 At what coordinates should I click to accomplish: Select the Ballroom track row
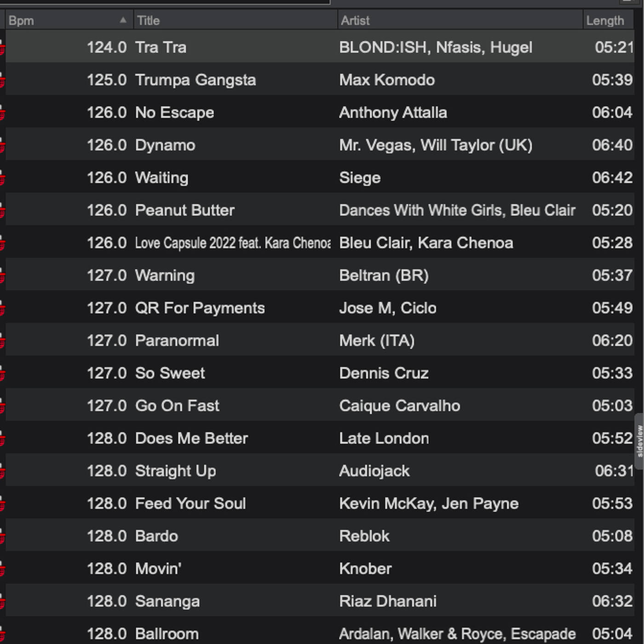tap(320, 634)
